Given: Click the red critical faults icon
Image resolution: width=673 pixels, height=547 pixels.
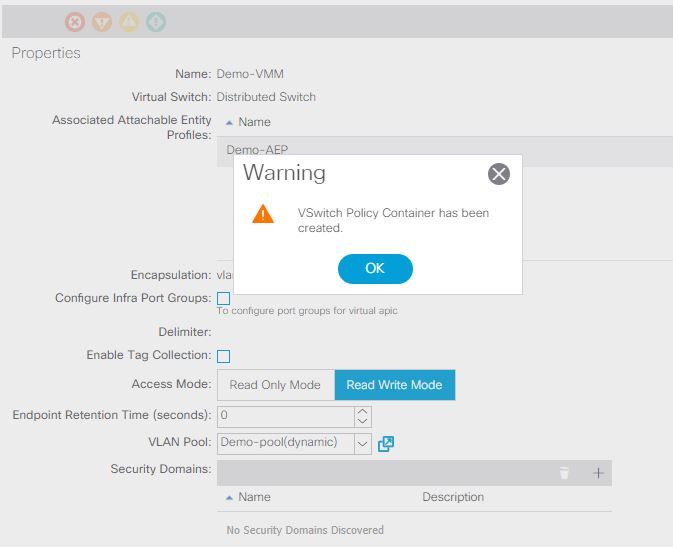Looking at the screenshot, I should (x=75, y=21).
